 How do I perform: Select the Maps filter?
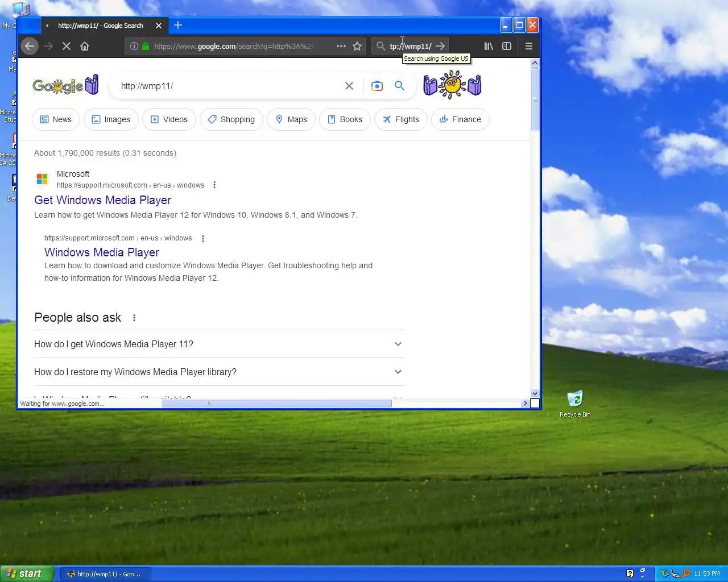pyautogui.click(x=291, y=119)
